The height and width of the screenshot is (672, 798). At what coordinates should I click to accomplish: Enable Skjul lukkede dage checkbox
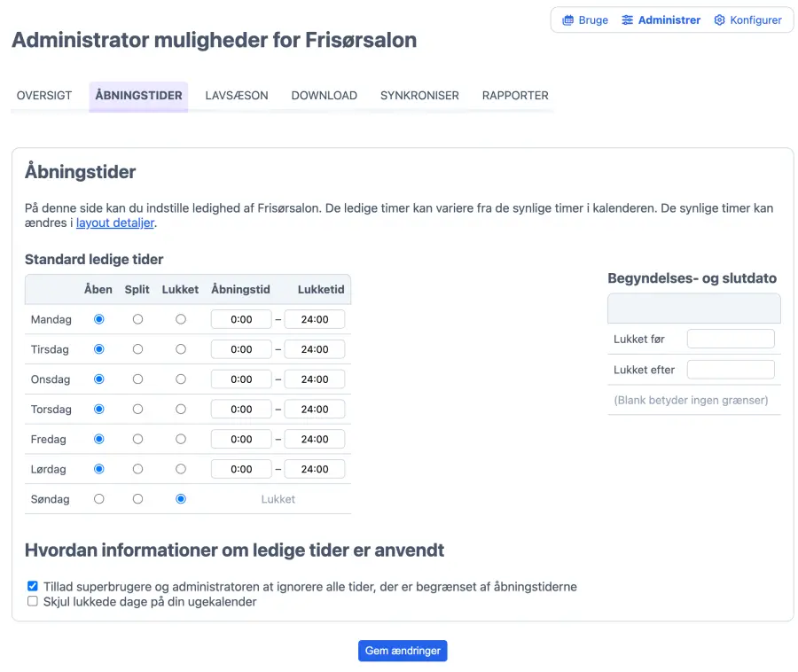point(33,602)
